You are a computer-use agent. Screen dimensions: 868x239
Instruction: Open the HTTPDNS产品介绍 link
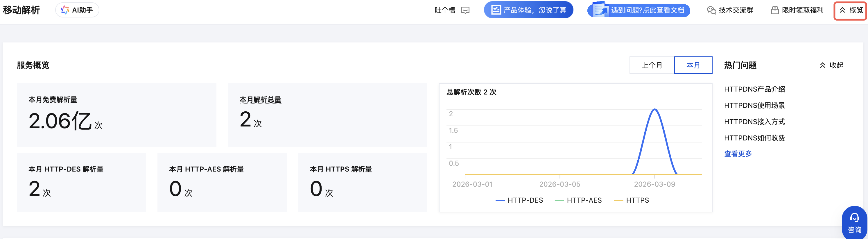754,89
